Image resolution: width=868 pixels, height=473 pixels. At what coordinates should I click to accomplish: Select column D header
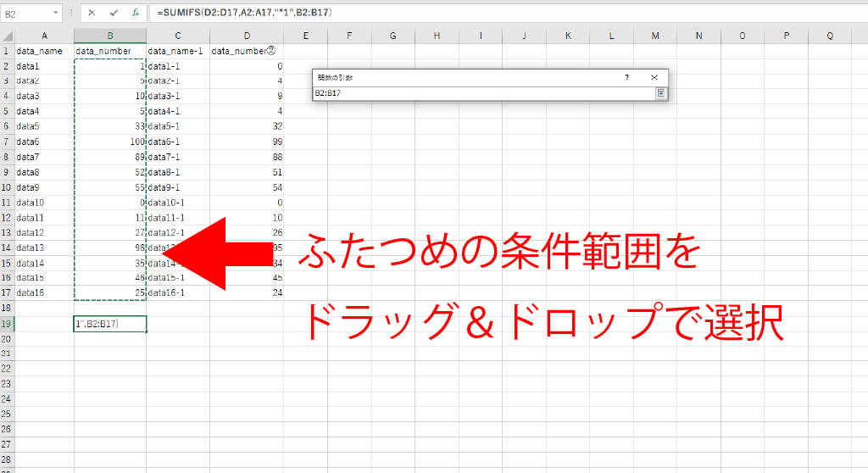pyautogui.click(x=247, y=36)
